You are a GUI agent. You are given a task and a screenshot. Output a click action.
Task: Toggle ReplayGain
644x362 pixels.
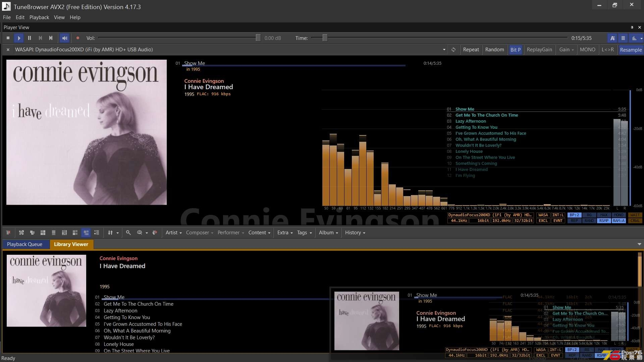539,50
